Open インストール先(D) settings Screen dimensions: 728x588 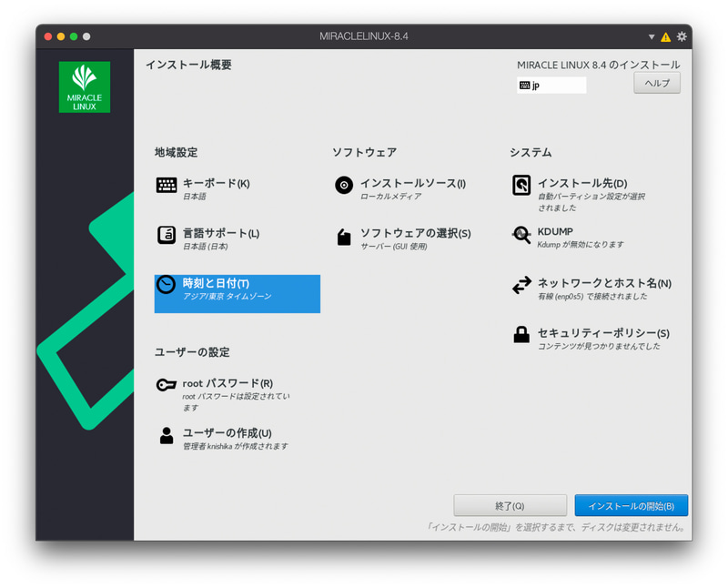click(x=582, y=184)
